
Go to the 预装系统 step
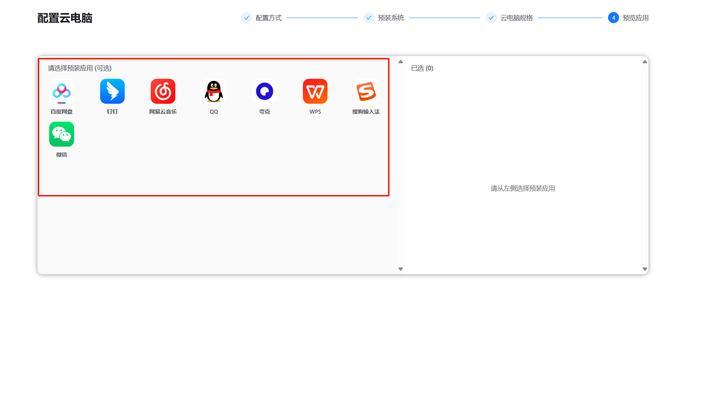tap(384, 18)
